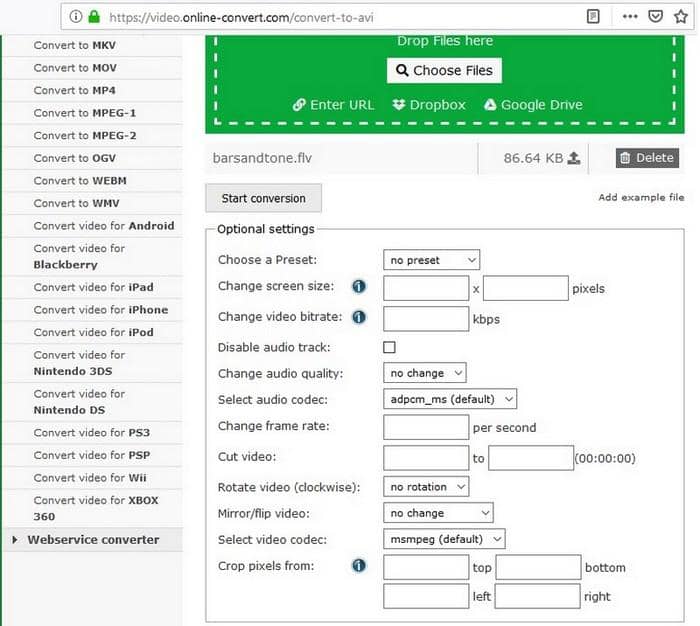
Task: Toggle reader view icon in address bar
Action: click(x=592, y=17)
